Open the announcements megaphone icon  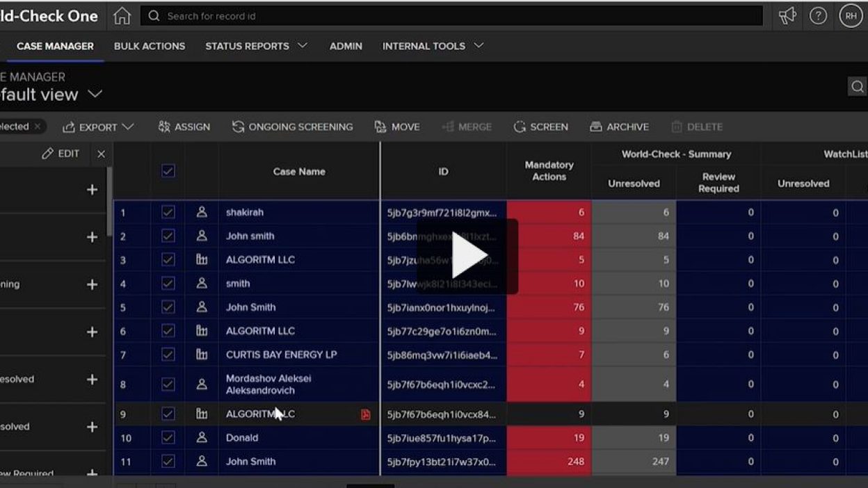coord(787,16)
